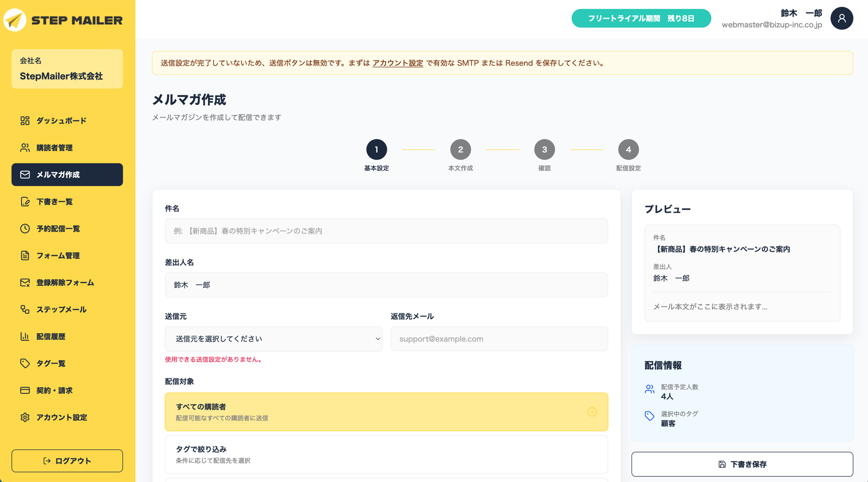
Task: Click the アカウント設定 link in warning banner
Action: click(398, 63)
